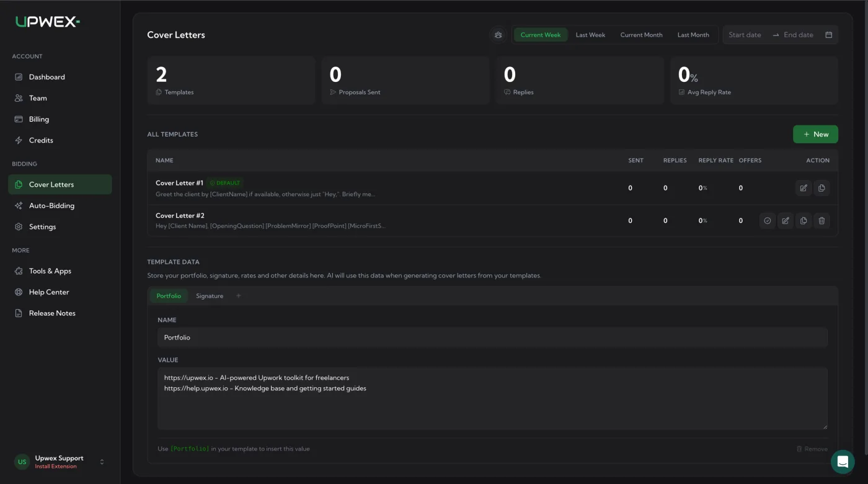This screenshot has width=868, height=484.
Task: Click the [Portfolio] placeholder code
Action: pos(190,449)
